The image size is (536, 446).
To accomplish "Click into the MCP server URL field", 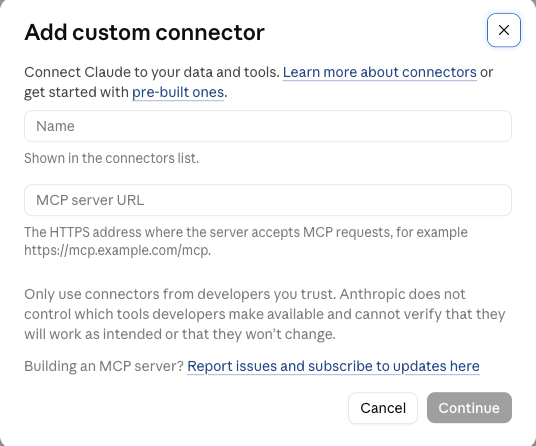I will click(268, 200).
